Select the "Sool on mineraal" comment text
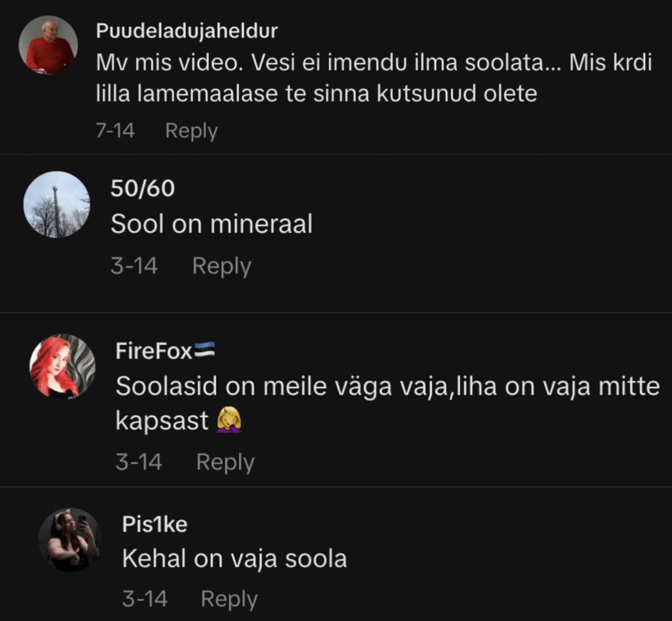Screen dimensions: 672x621 pos(211,225)
